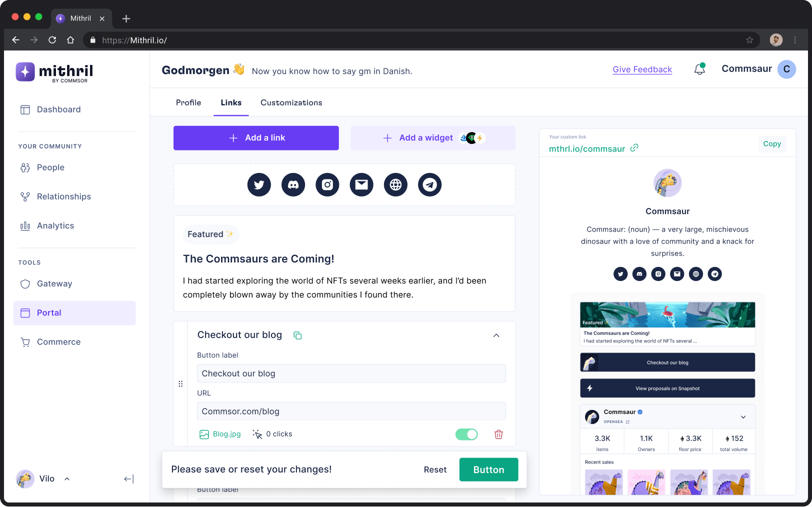This screenshot has height=507, width=812.
Task: Switch to the Customizations tab
Action: coord(291,102)
